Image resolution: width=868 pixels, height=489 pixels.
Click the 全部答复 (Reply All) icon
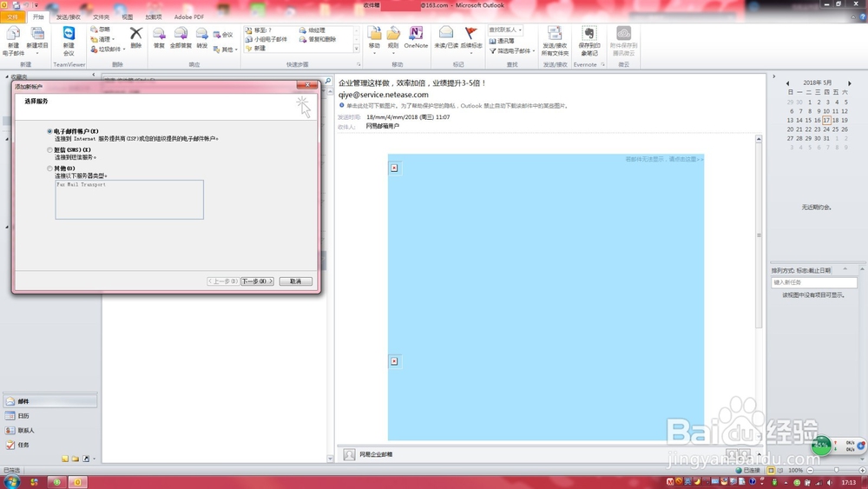coord(181,34)
